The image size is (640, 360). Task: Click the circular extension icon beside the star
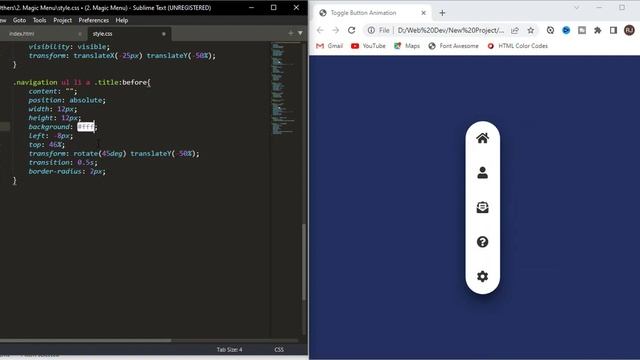point(550,30)
